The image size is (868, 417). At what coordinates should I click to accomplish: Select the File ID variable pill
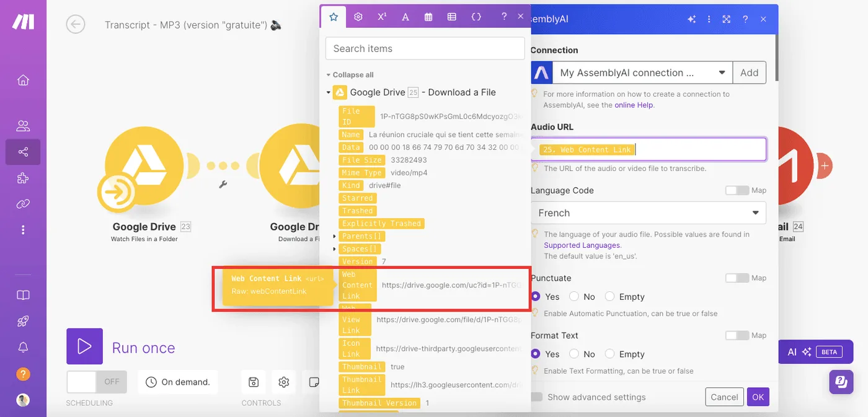pos(357,116)
